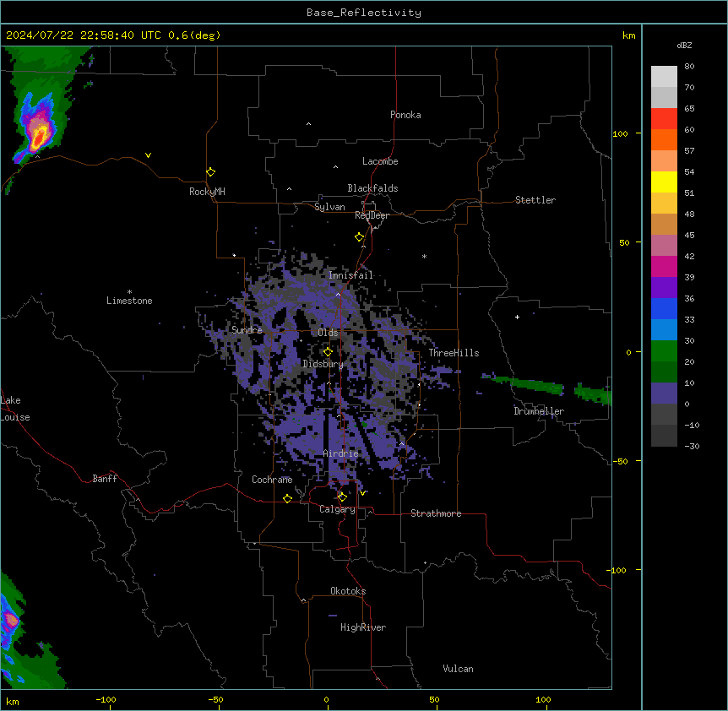Click the Sylvan label
Screen dimensions: 728x711
(x=329, y=207)
